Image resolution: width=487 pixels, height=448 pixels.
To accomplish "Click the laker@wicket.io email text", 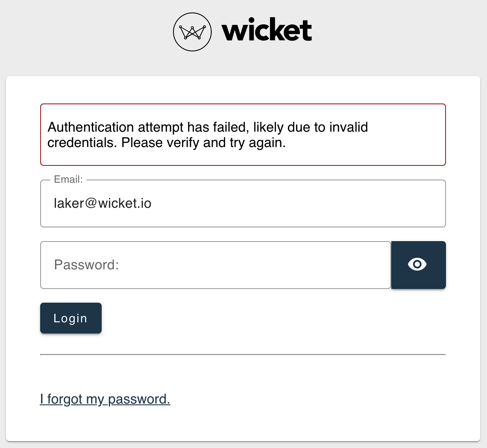I will point(103,203).
